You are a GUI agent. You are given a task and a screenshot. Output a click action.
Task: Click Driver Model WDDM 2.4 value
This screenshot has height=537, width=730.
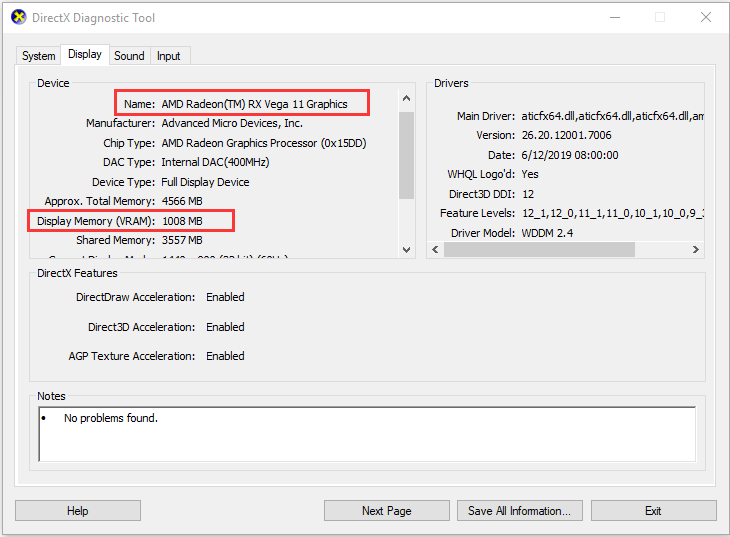pos(547,233)
